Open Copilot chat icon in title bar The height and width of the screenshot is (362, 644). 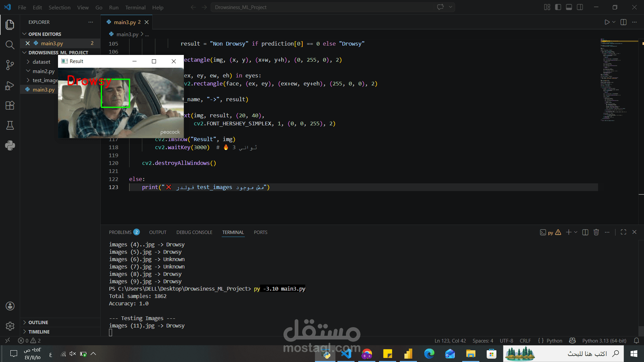[x=440, y=7]
